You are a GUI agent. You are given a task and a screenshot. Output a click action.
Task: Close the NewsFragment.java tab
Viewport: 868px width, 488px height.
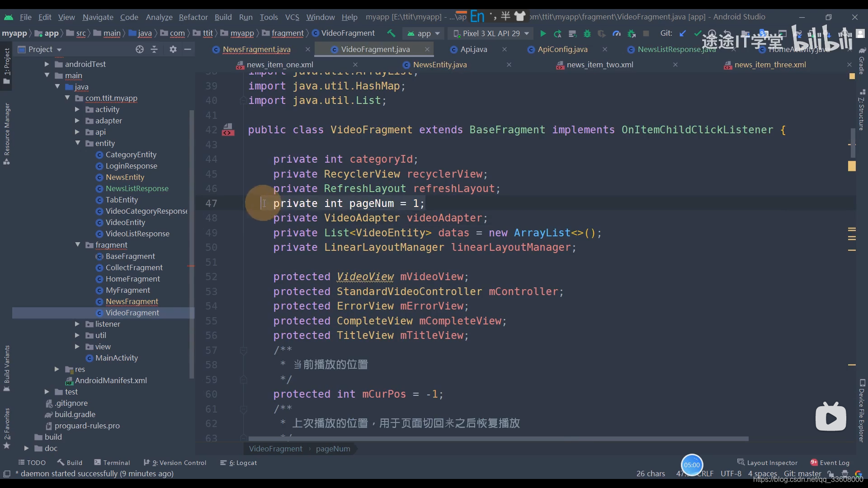308,49
